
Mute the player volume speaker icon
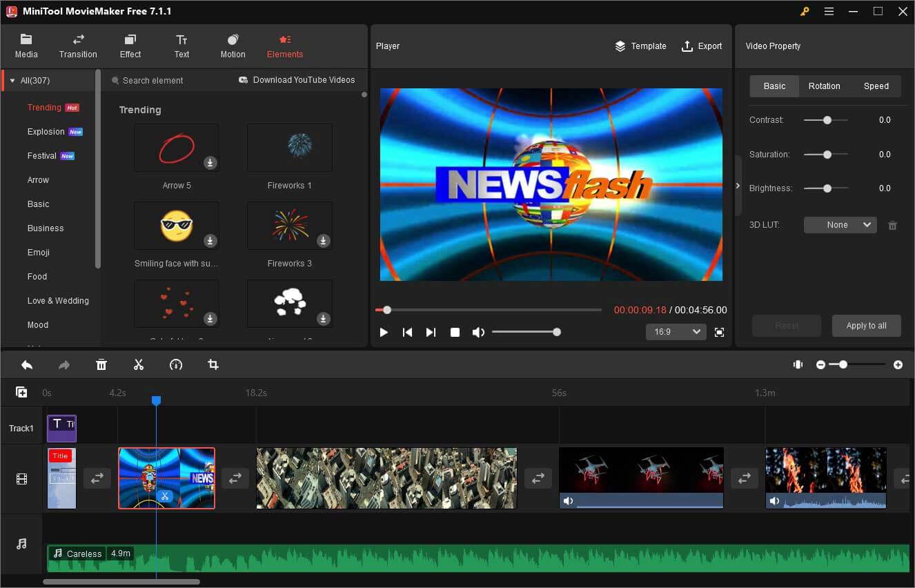click(x=478, y=332)
